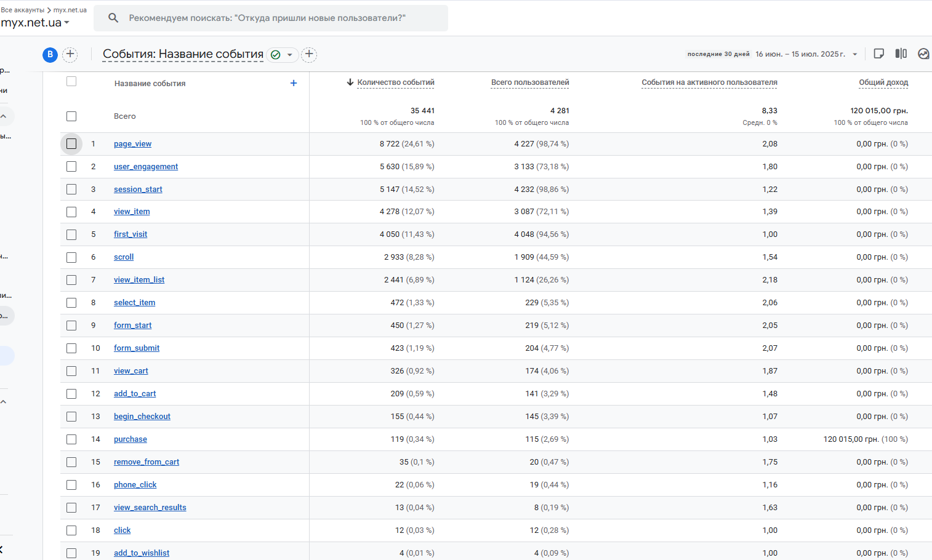
Task: Tick the Всего row checkbox
Action: (x=71, y=116)
